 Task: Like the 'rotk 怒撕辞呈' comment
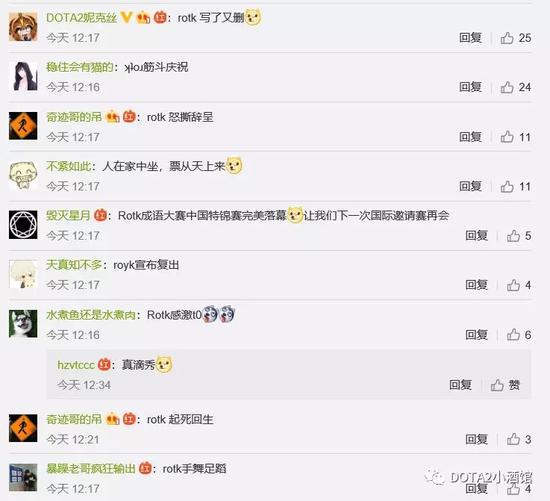pos(515,137)
